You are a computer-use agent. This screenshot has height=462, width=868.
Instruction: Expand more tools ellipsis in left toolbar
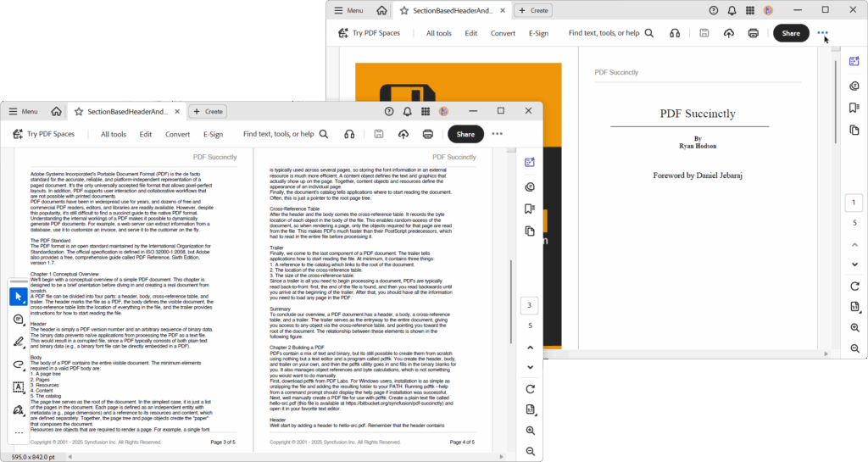coord(19,432)
